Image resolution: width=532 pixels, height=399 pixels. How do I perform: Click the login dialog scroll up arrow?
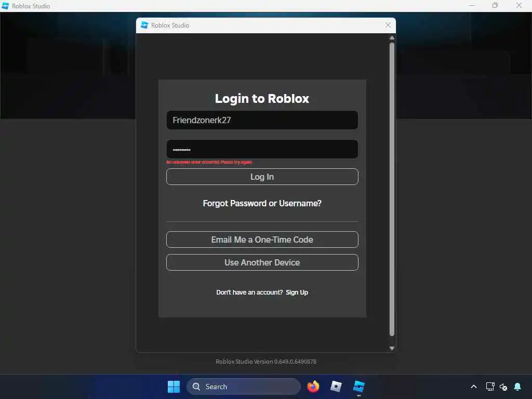pos(392,37)
